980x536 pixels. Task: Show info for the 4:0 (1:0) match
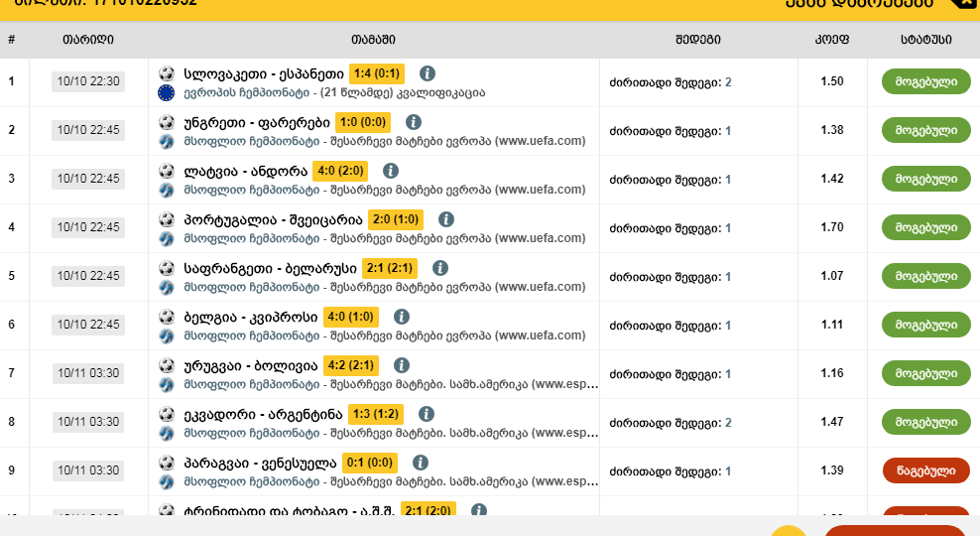402,317
